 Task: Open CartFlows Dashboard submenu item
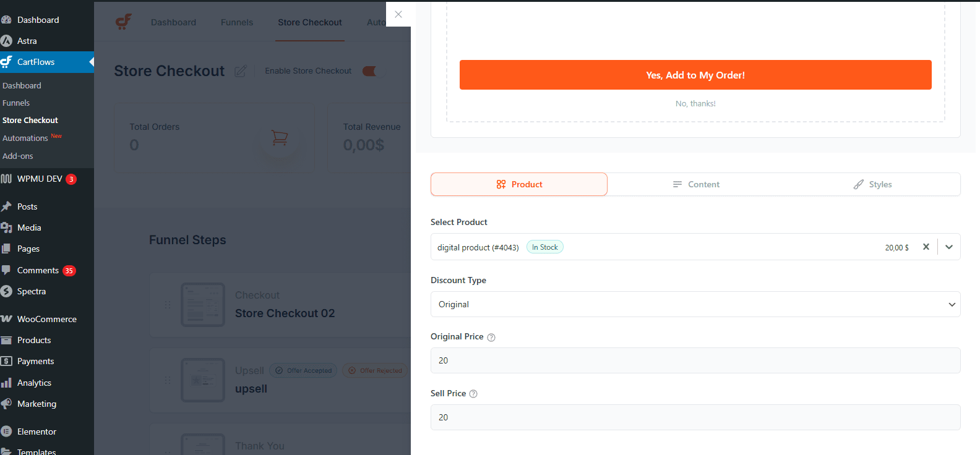(22, 85)
